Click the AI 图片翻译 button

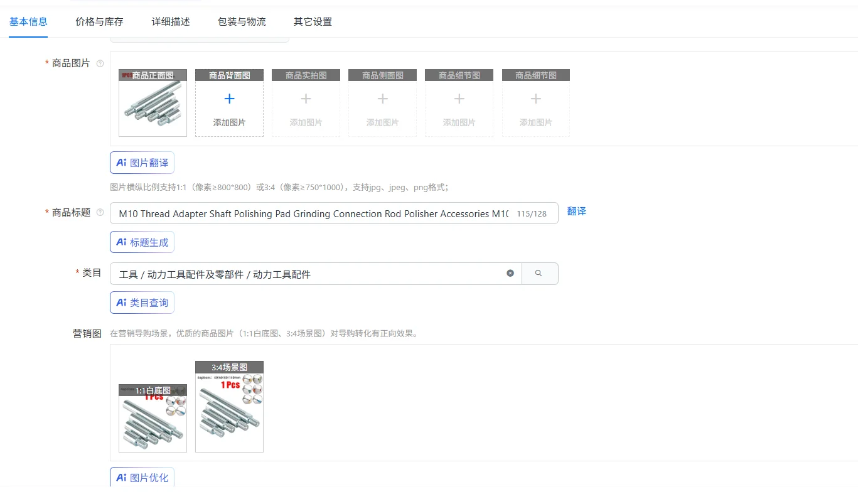[142, 163]
